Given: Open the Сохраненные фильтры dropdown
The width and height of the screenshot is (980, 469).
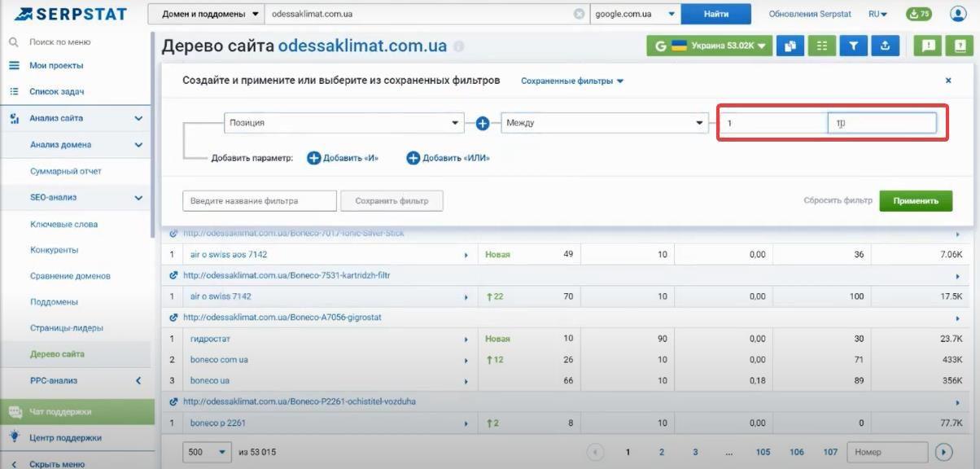Looking at the screenshot, I should point(572,81).
